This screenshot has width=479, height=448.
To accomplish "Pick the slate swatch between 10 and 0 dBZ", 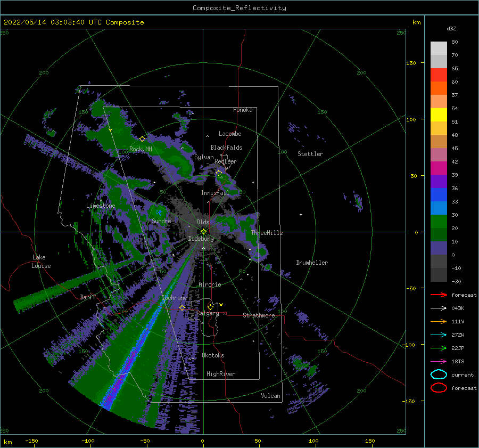I will (439, 248).
